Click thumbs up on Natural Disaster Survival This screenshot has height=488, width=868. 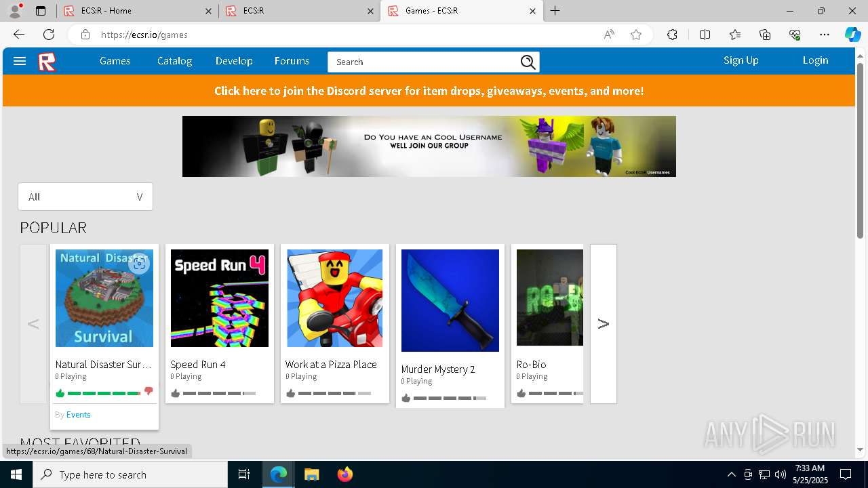pyautogui.click(x=60, y=393)
